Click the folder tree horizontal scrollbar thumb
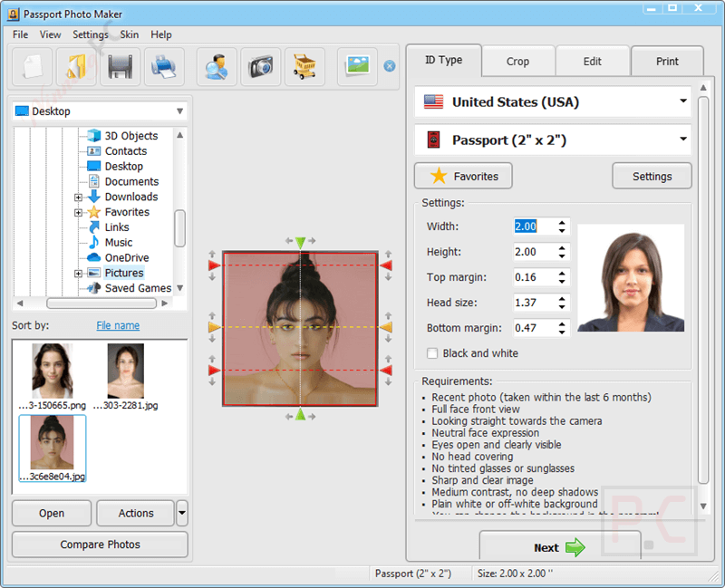Viewport: 725px width, 588px height. pyautogui.click(x=101, y=304)
